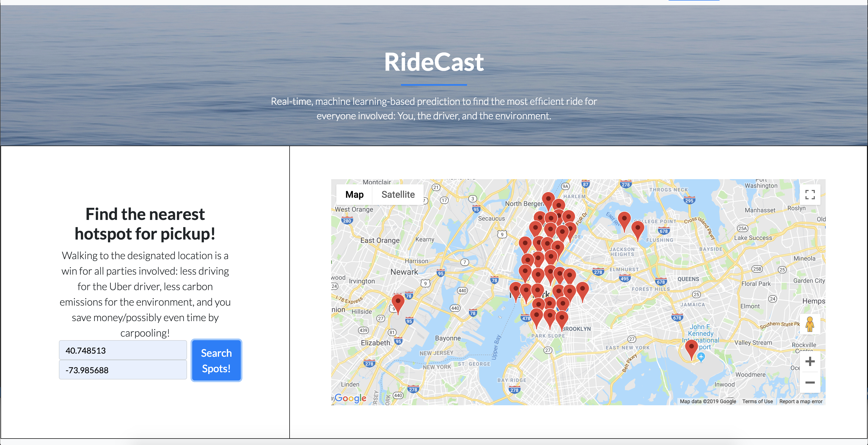Click the marker near Newark airport
This screenshot has height=445, width=868.
[x=398, y=302]
